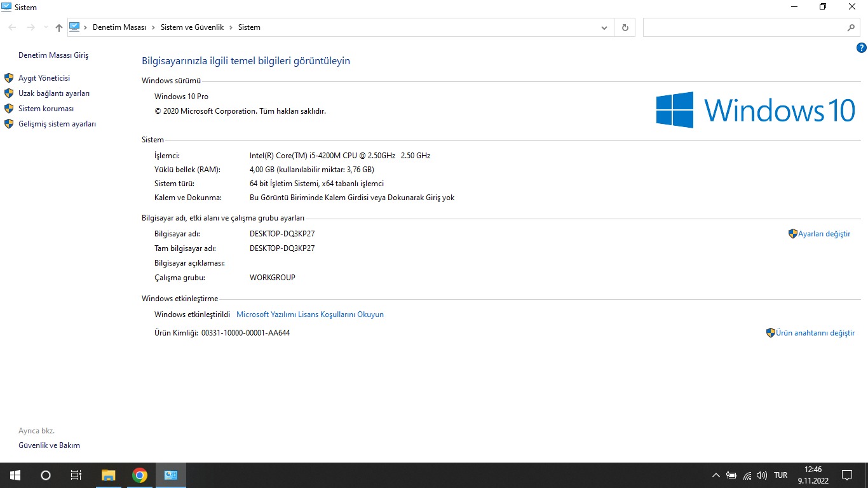
Task: Open Cortana search circle on taskbar
Action: [x=46, y=475]
